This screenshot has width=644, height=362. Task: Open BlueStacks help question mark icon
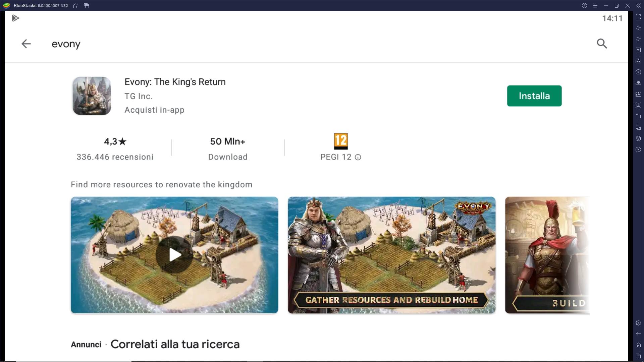(x=584, y=6)
